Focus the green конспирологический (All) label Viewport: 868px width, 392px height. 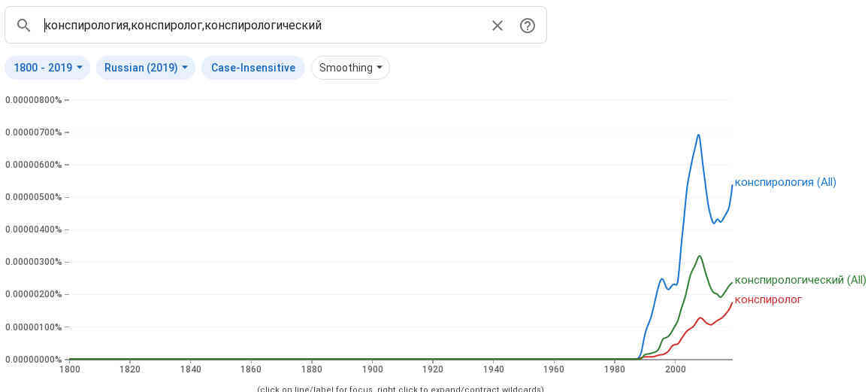pos(800,280)
